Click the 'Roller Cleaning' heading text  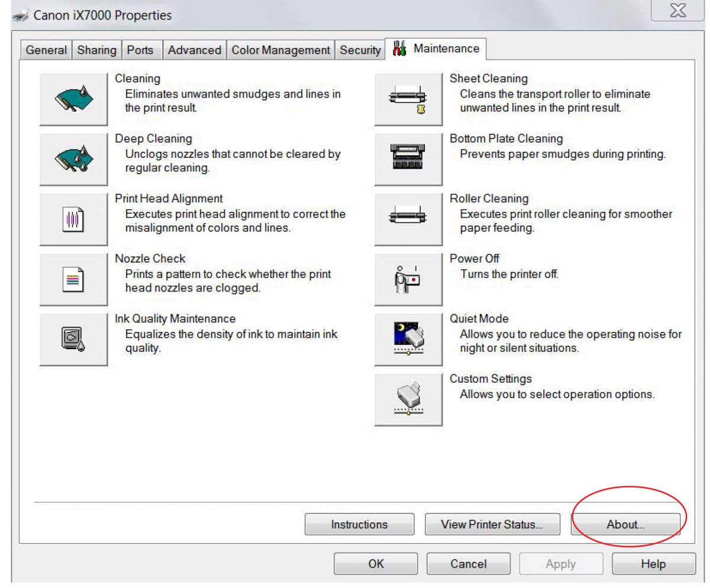click(x=489, y=198)
